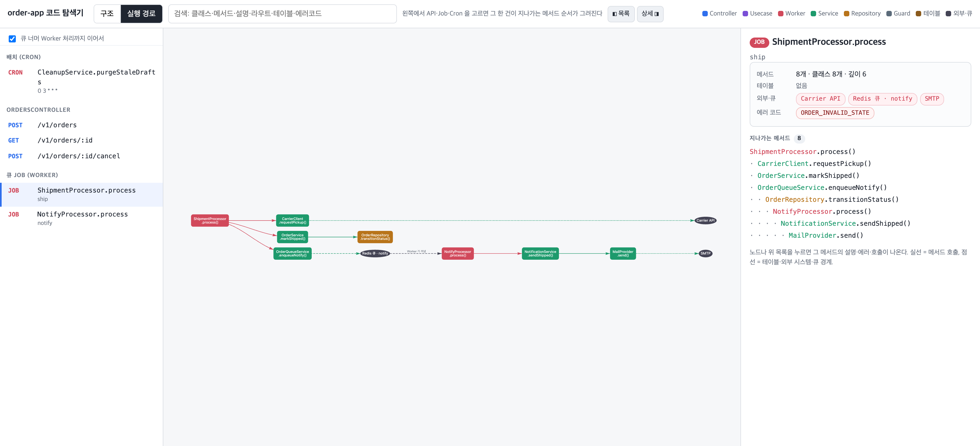Screen dimensions: 980x446
Task: Select GET /v1/orders/:id route
Action: point(81,140)
